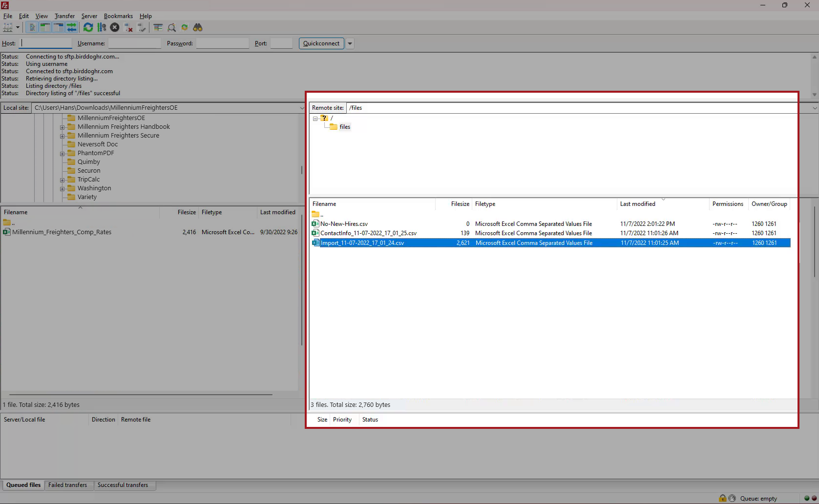Toggle the remote directory tree view
The width and height of the screenshot is (819, 504).
point(58,27)
